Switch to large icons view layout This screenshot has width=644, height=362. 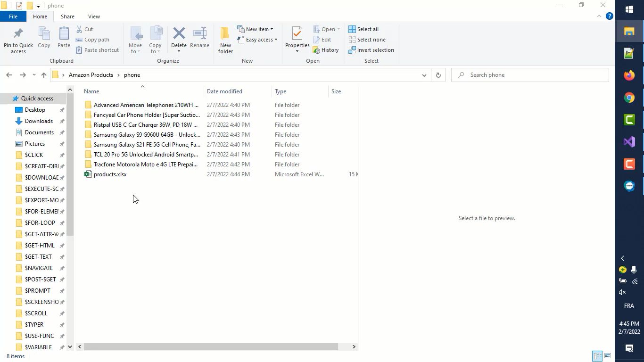pyautogui.click(x=608, y=356)
